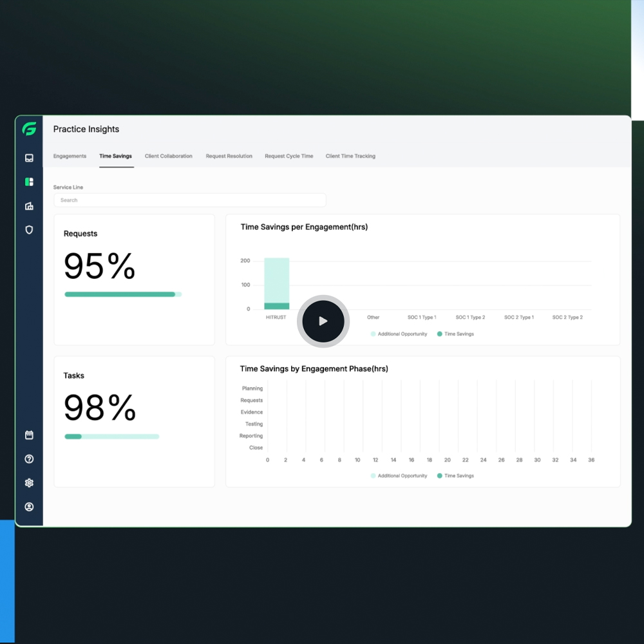Click the SOC 1 Type 2 axis label
The height and width of the screenshot is (644, 644).
pyautogui.click(x=470, y=317)
